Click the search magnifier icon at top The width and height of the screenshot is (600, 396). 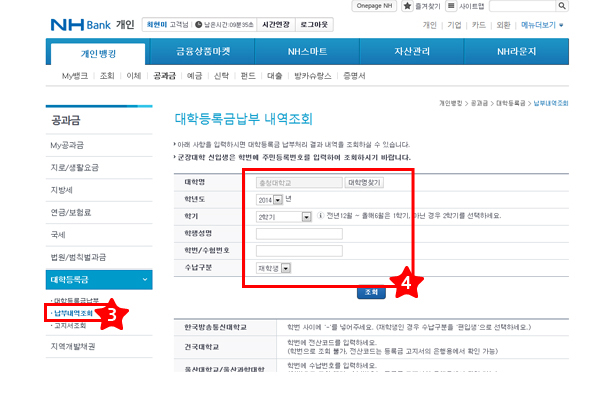tap(562, 6)
